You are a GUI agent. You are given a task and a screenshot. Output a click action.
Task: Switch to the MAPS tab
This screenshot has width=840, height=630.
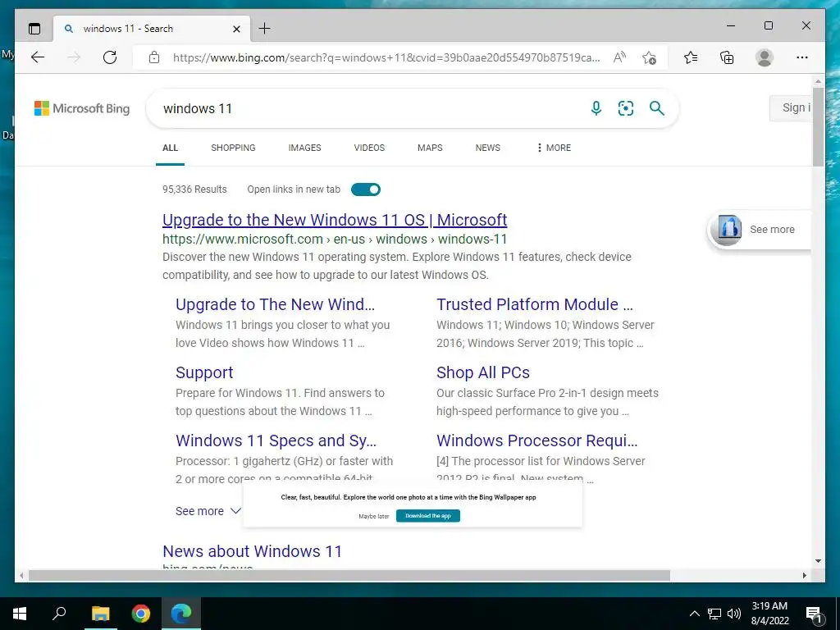(x=430, y=148)
